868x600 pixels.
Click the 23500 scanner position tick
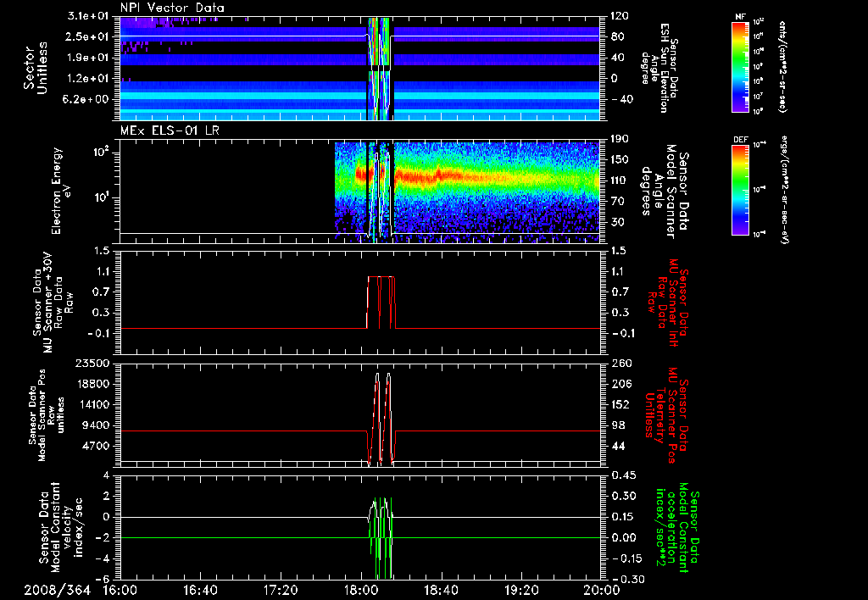point(92,364)
